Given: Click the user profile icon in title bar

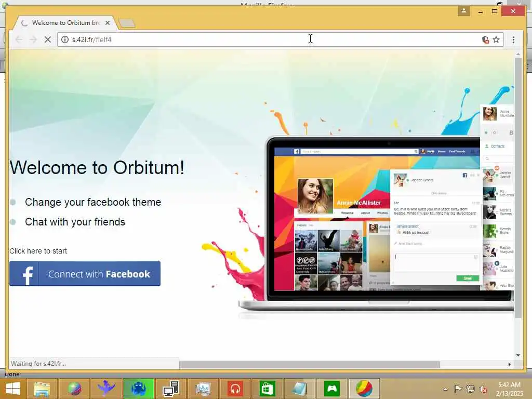Looking at the screenshot, I should [x=464, y=11].
